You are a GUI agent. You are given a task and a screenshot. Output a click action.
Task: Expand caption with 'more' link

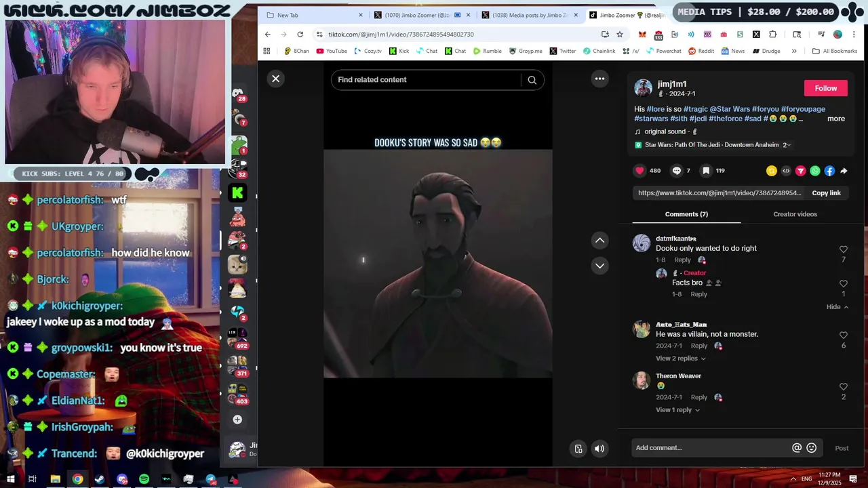click(835, 119)
